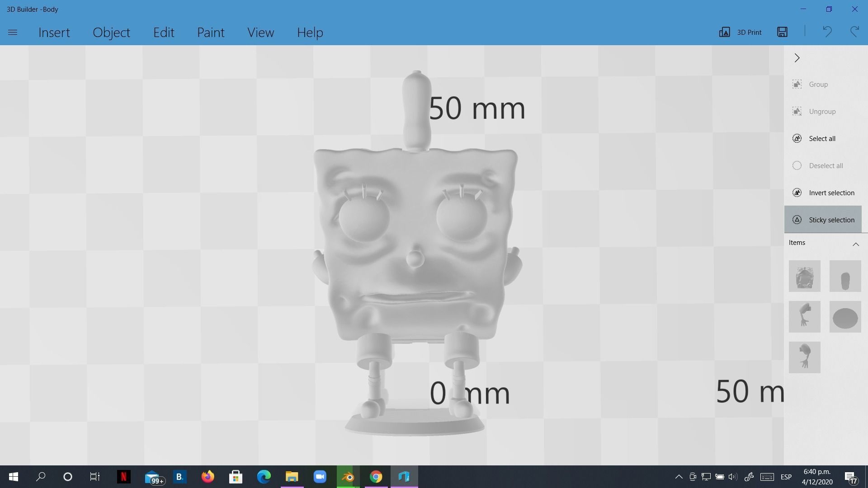Open the View menu

click(x=260, y=33)
